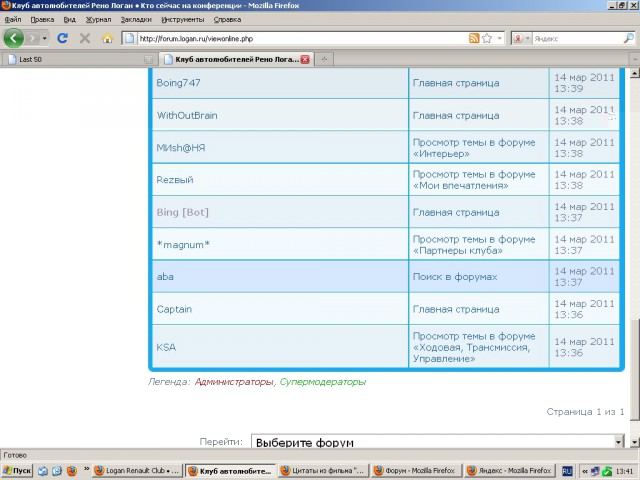Open the «Интерьер» forum topic link
Image resolution: width=640 pixels, height=480 pixels.
pyautogui.click(x=441, y=154)
